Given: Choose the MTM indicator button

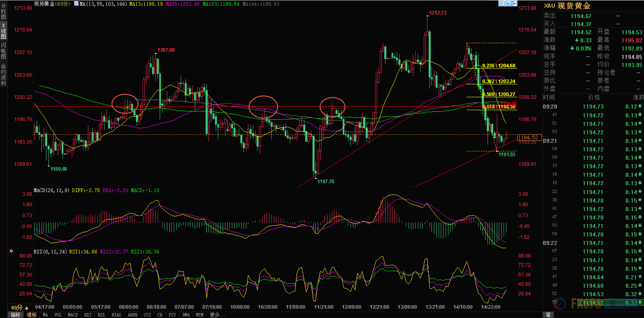Looking at the screenshot, I should click(x=200, y=315).
